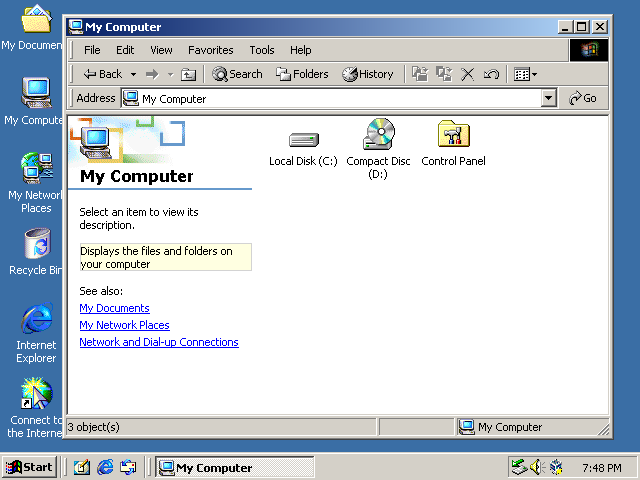This screenshot has width=640, height=480.
Task: Open the Control Panel icon
Action: (x=453, y=134)
